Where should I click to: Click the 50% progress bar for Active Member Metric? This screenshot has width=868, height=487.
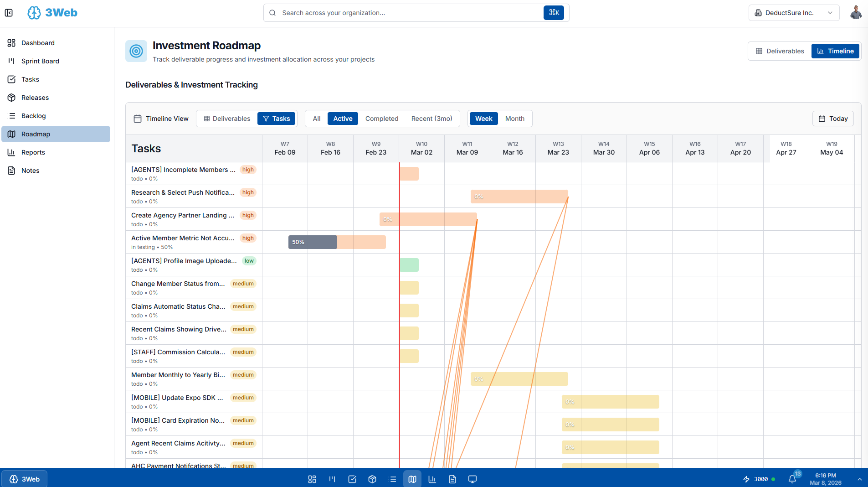(x=313, y=242)
